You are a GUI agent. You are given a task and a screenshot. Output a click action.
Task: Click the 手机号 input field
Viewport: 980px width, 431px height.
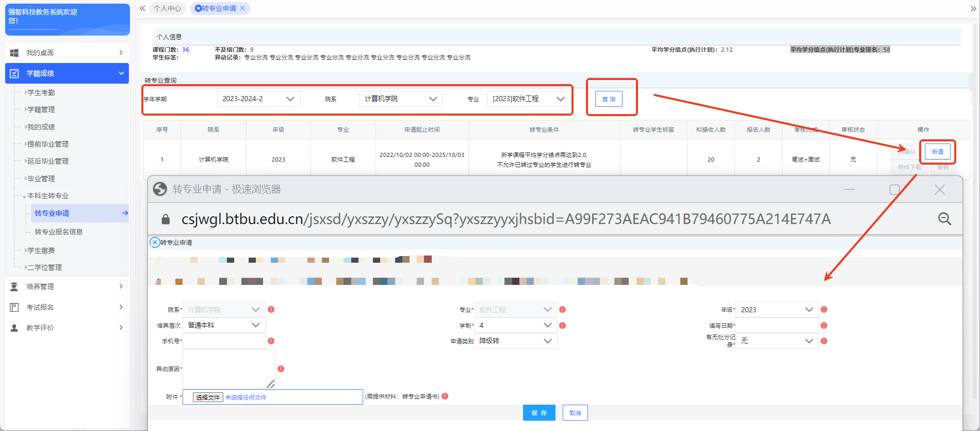[224, 341]
